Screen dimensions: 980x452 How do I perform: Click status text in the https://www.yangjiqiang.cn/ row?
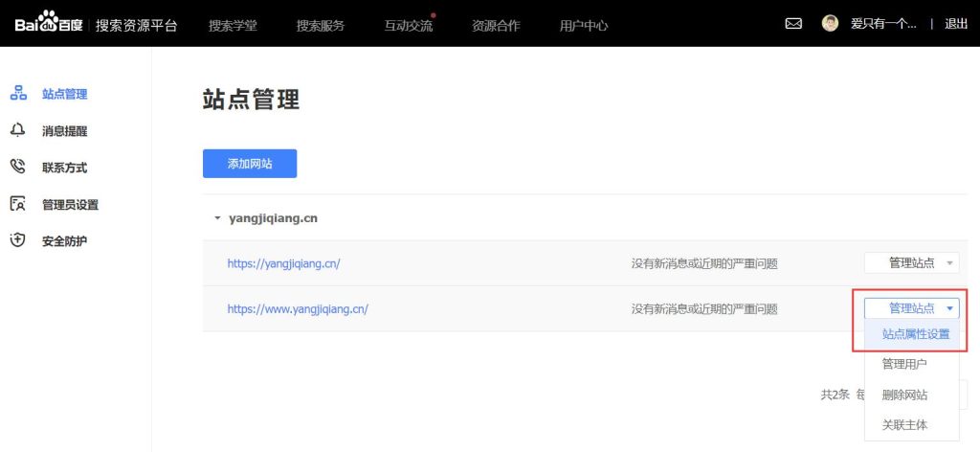pos(704,309)
